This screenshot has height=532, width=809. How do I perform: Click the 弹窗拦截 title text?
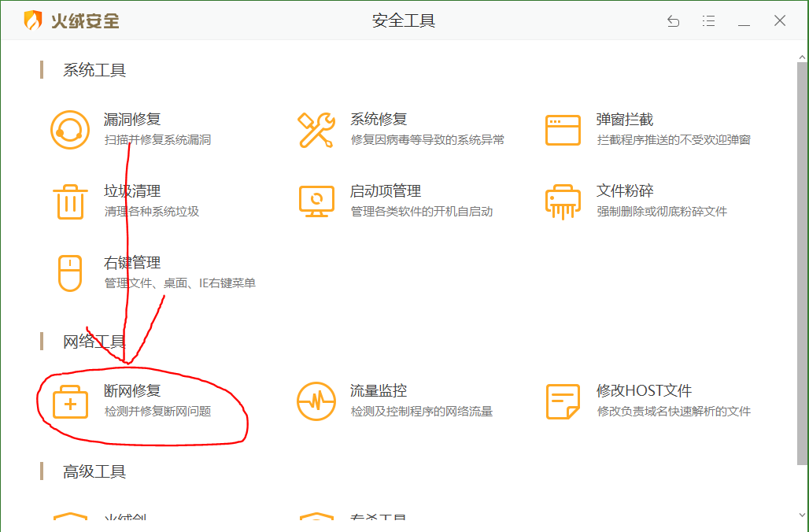(x=625, y=120)
